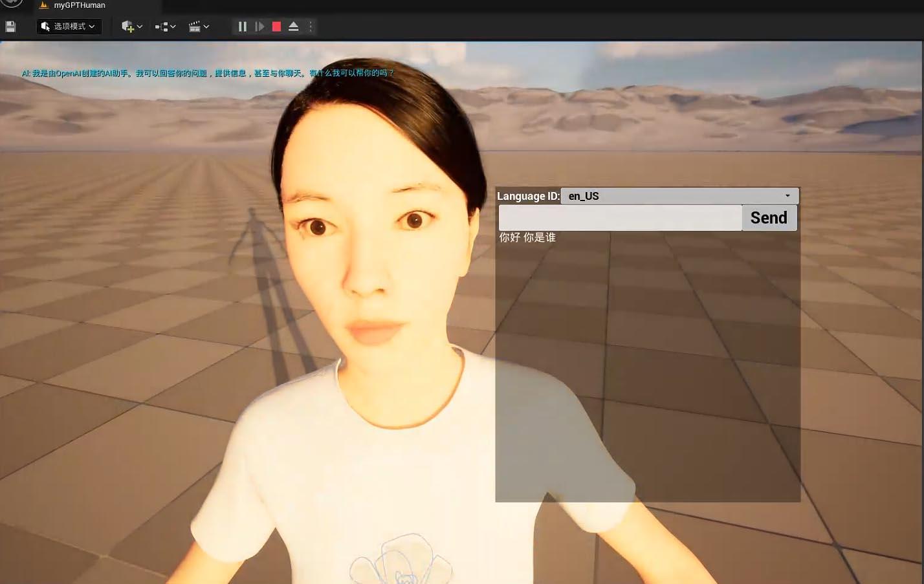924x584 pixels.
Task: Advance the simulation by one frame
Action: pyautogui.click(x=259, y=27)
